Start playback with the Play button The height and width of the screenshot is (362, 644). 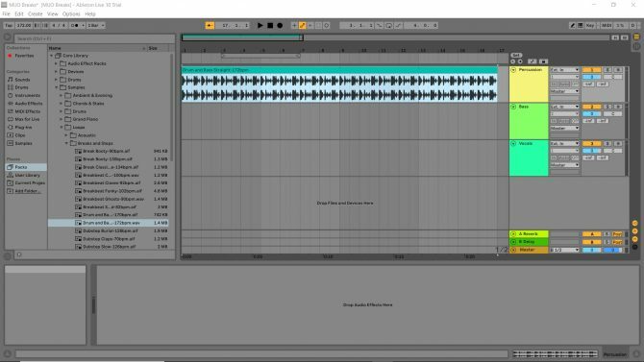click(x=260, y=26)
